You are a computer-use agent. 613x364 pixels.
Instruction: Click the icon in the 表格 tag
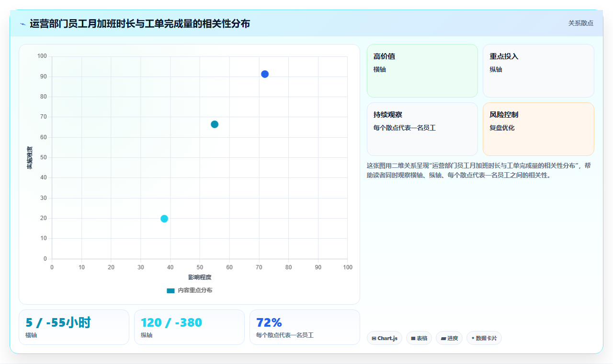[413, 338]
